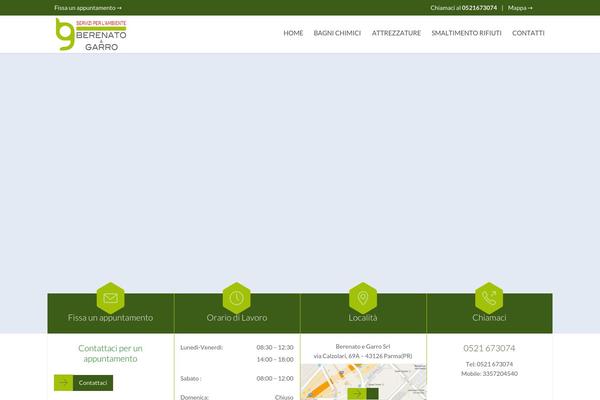Click 'Contattaci per un appuntamento' heading
Viewport: 600px width, 400px height.
click(111, 353)
